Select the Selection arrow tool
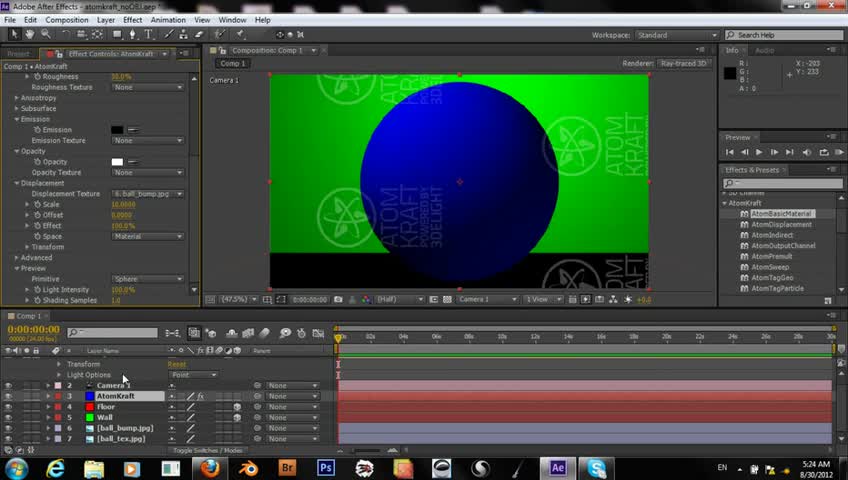This screenshot has width=848, height=480. tap(14, 34)
